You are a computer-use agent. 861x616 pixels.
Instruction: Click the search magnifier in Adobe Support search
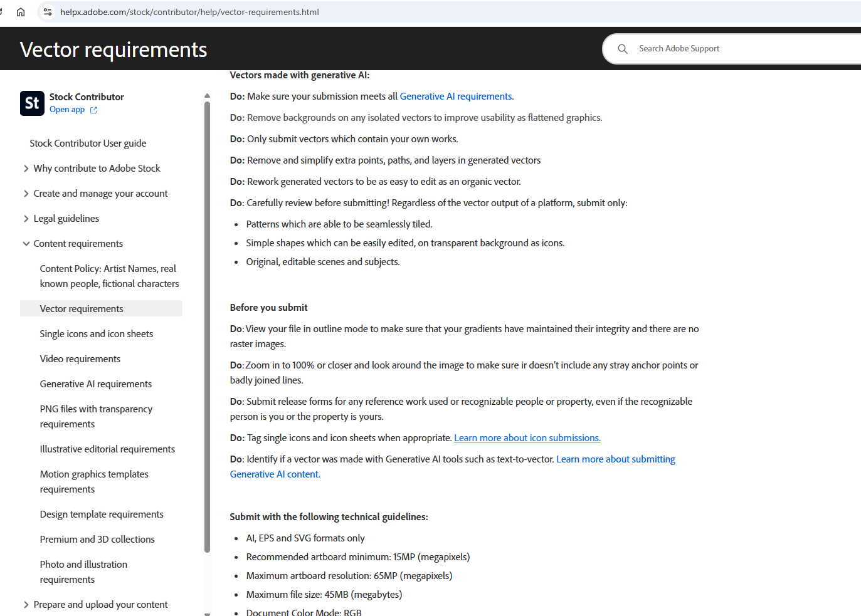(x=622, y=48)
